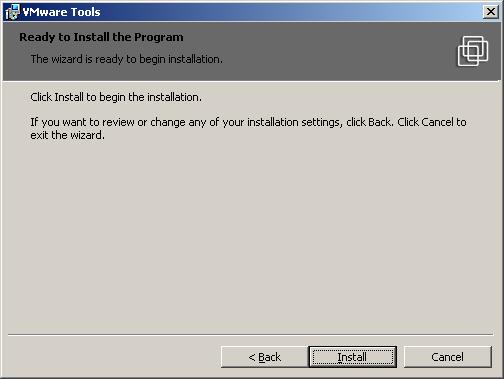This screenshot has height=379, width=504.
Task: Click the words "Click Cancel to" in the paragraph
Action: [x=432, y=122]
